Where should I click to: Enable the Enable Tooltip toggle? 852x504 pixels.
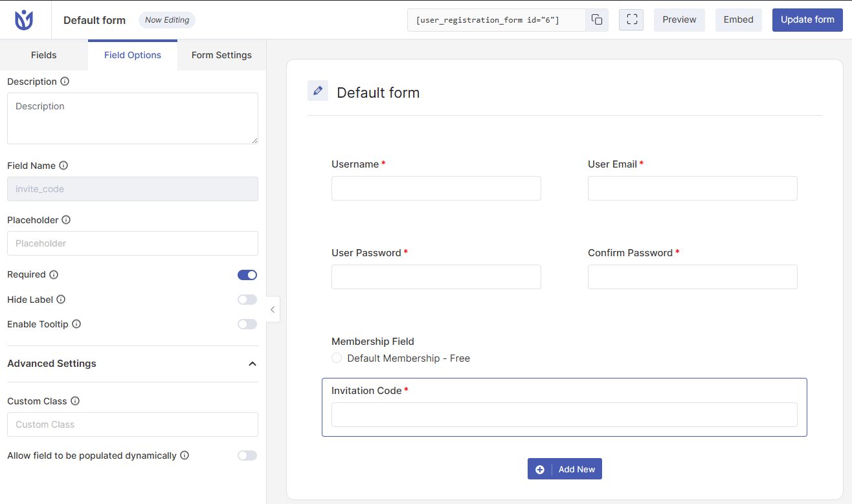coord(247,324)
